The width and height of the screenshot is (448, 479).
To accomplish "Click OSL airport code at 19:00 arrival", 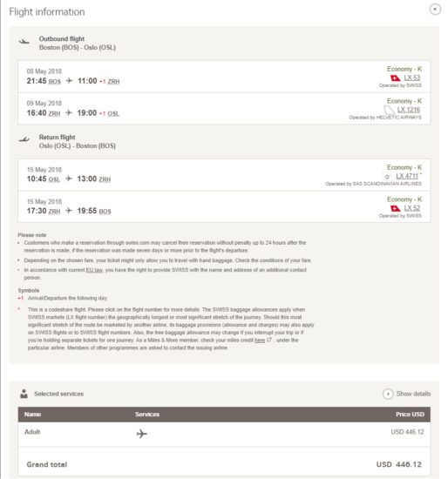I will (x=113, y=113).
